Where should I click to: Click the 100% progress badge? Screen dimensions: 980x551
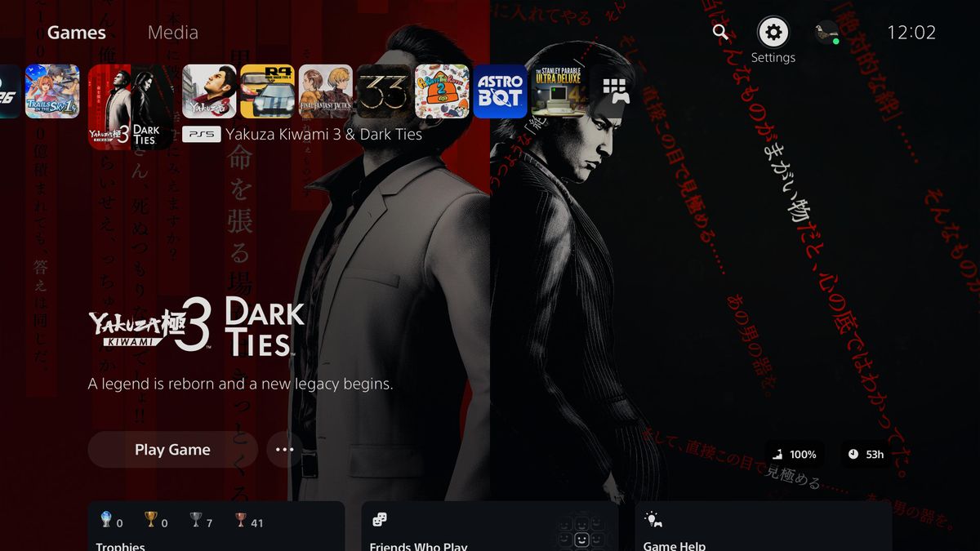tap(794, 454)
